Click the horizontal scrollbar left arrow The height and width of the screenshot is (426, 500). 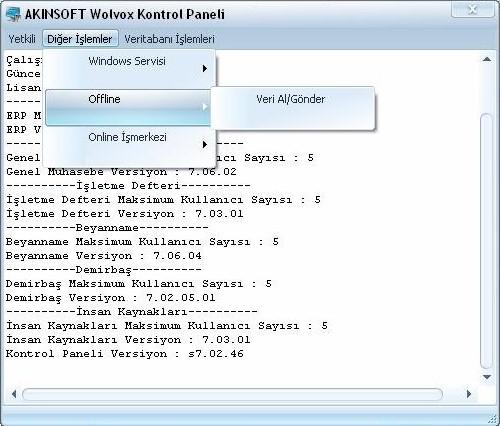tap(14, 394)
